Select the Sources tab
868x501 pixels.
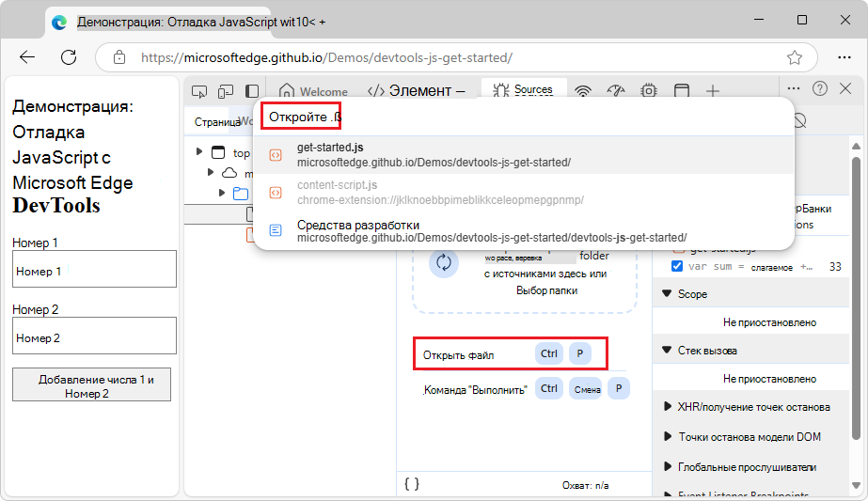click(523, 89)
